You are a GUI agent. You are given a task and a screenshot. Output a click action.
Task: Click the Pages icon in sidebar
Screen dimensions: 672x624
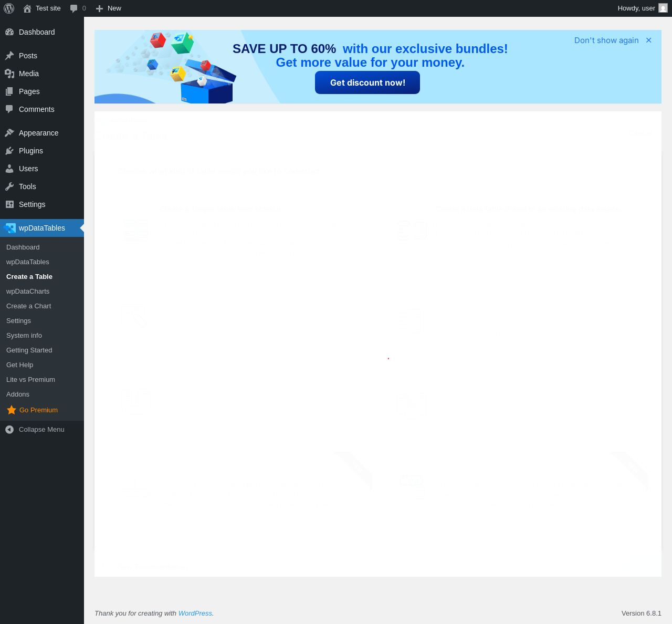coord(9,91)
